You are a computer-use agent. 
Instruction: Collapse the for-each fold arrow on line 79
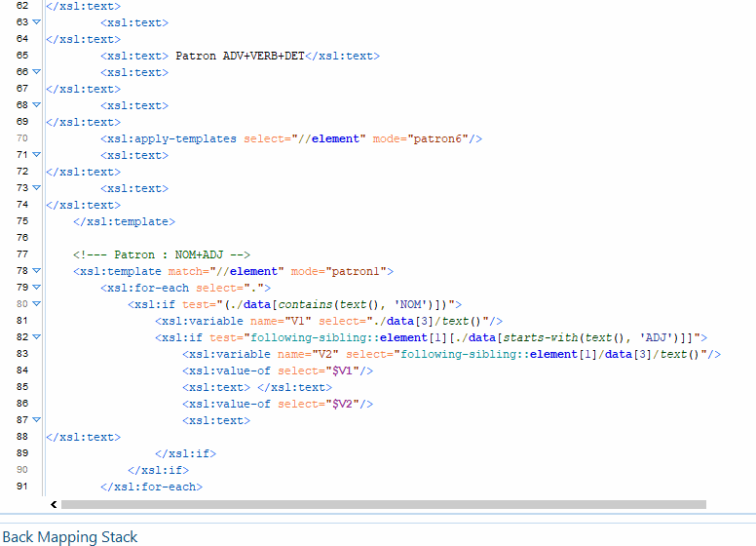point(36,288)
